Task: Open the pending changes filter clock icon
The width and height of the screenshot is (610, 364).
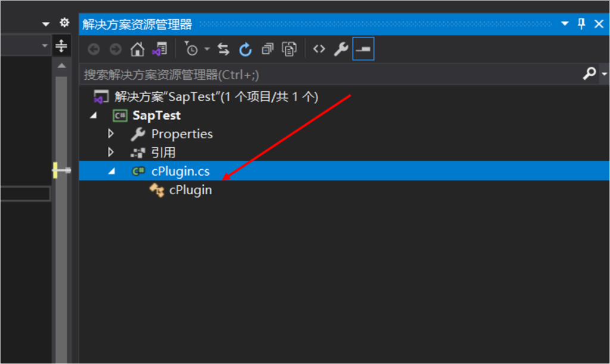Action: pos(191,49)
